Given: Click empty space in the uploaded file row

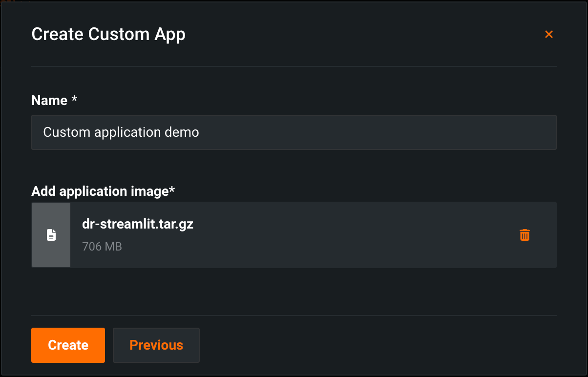Looking at the screenshot, I should coord(342,235).
